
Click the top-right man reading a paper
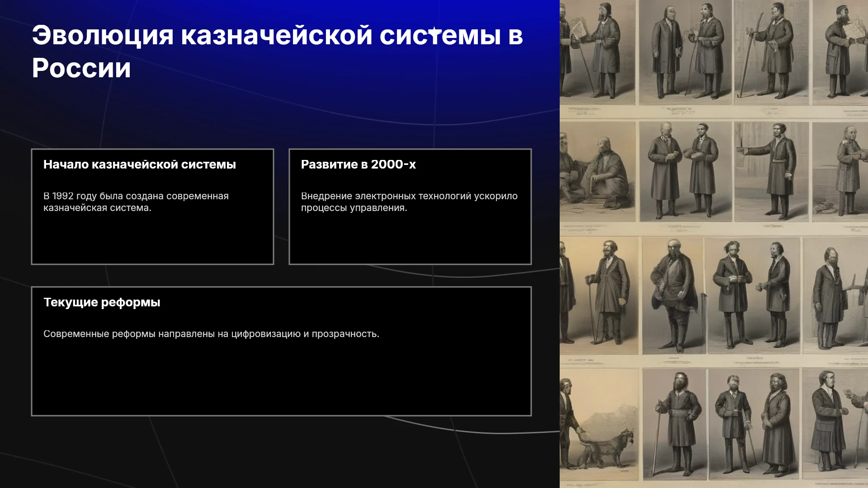843,50
